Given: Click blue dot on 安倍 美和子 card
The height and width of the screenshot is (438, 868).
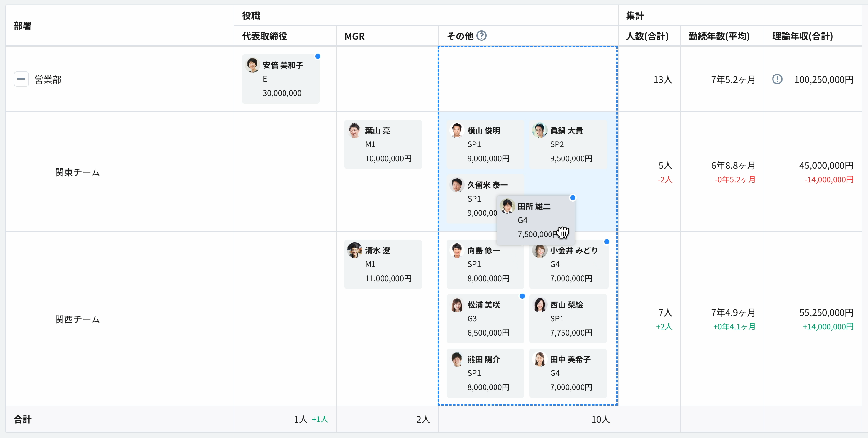Looking at the screenshot, I should pyautogui.click(x=317, y=56).
